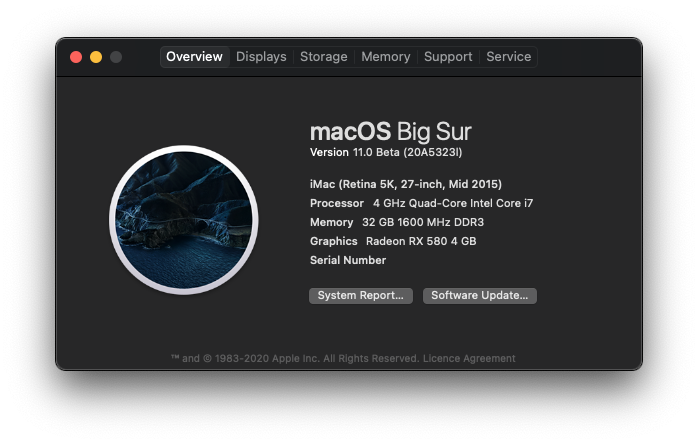Click the Serial Number label
Screen dimensions: 698x444
click(348, 261)
